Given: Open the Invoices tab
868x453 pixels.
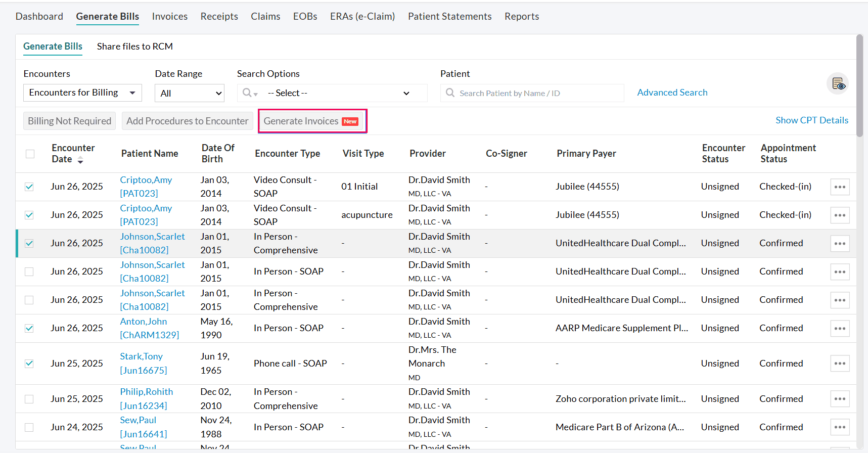Looking at the screenshot, I should pyautogui.click(x=170, y=16).
